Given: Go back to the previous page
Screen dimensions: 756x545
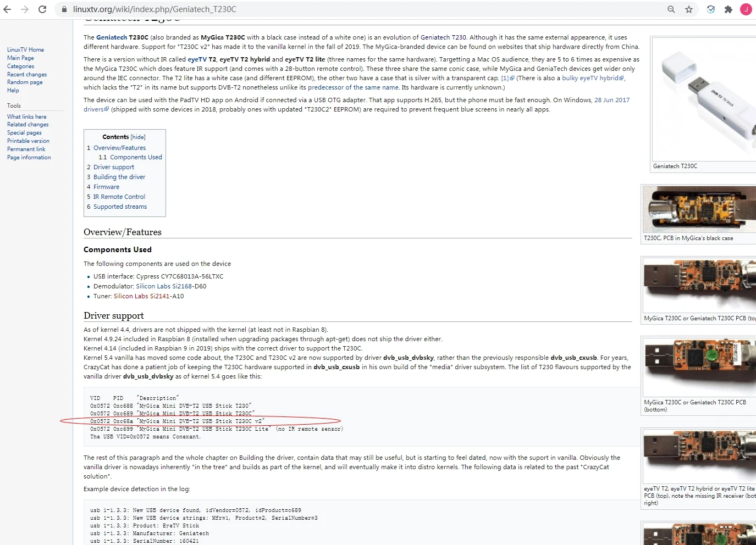Looking at the screenshot, I should pyautogui.click(x=7, y=9).
